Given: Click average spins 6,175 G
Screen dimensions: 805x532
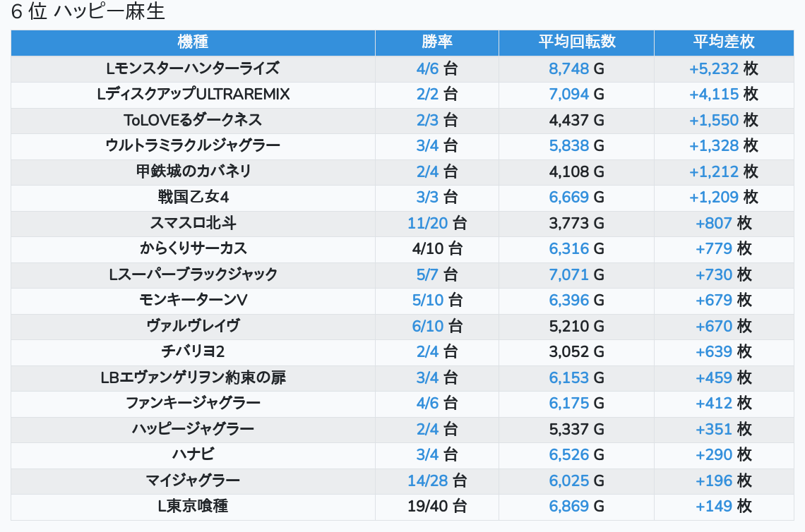Looking at the screenshot, I should coord(576,403).
